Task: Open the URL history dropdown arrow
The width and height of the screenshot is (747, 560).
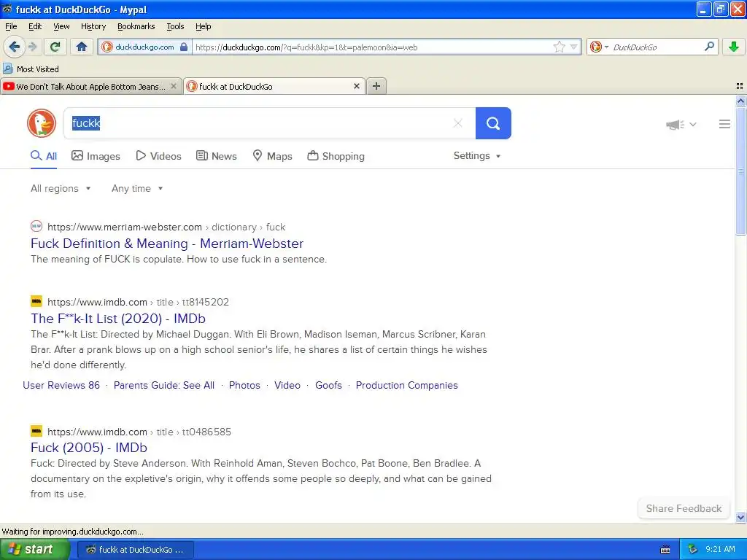Action: pyautogui.click(x=573, y=47)
